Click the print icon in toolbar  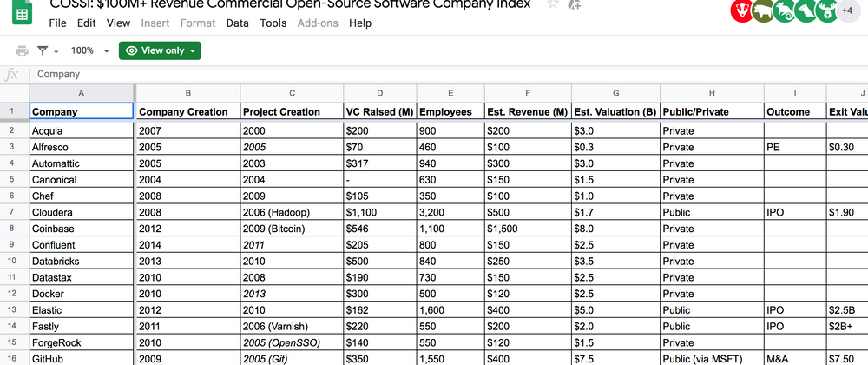point(23,51)
